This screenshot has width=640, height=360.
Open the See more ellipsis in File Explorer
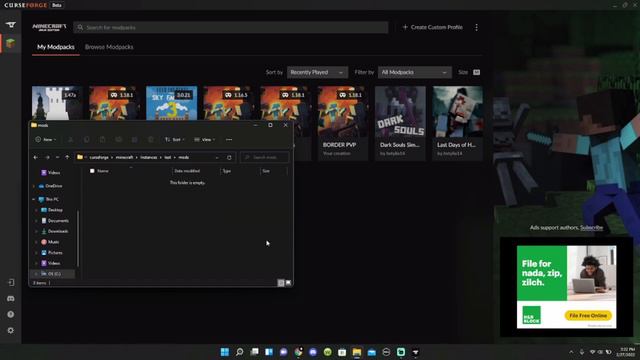(x=229, y=140)
